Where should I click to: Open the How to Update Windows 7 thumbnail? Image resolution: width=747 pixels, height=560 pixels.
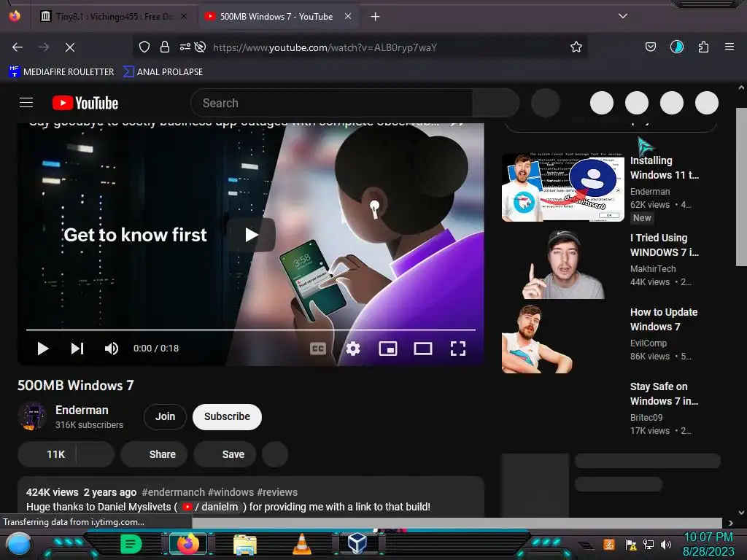point(563,338)
